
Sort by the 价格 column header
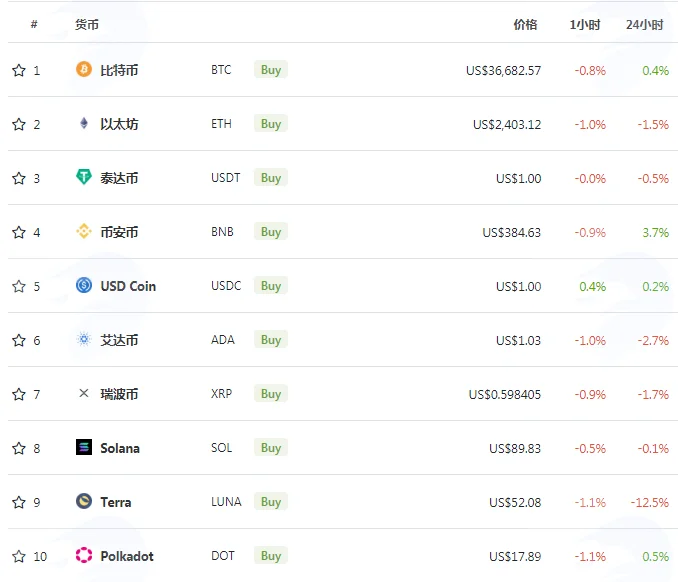525,25
